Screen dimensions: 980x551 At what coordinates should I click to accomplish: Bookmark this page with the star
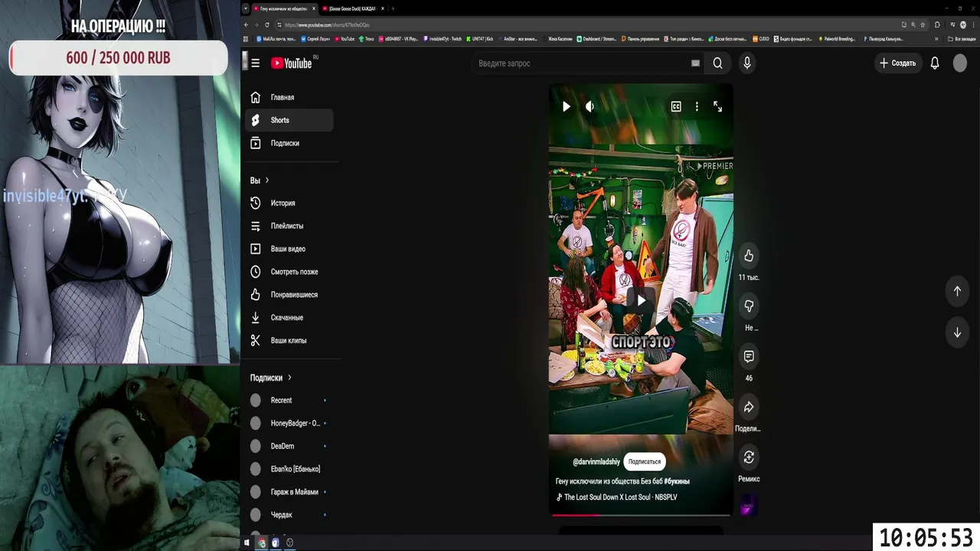[922, 24]
